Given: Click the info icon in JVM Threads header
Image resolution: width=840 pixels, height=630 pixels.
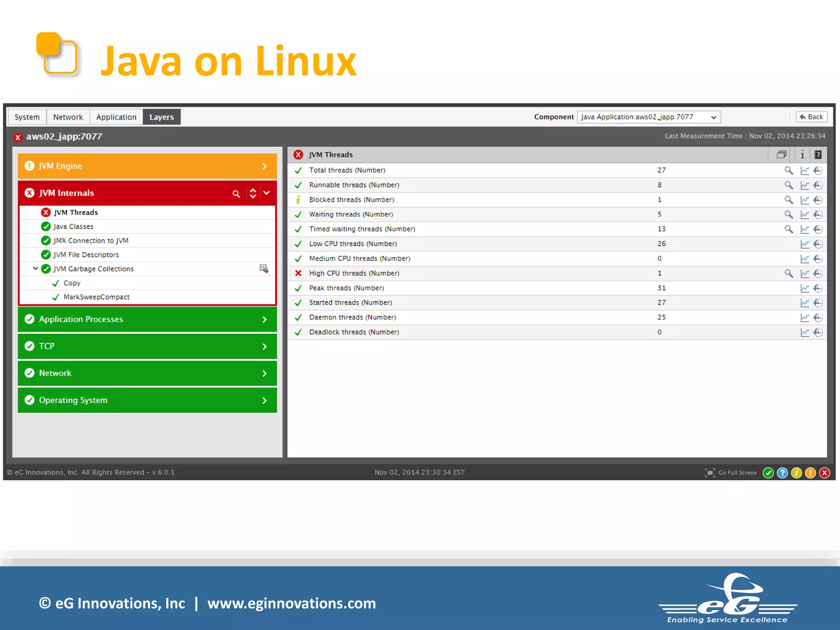Looking at the screenshot, I should pos(802,155).
